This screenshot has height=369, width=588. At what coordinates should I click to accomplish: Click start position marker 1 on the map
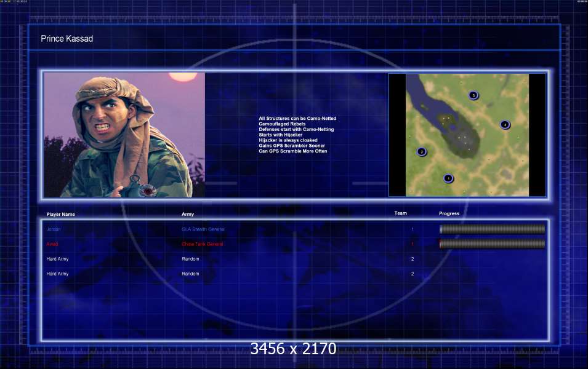(x=448, y=178)
